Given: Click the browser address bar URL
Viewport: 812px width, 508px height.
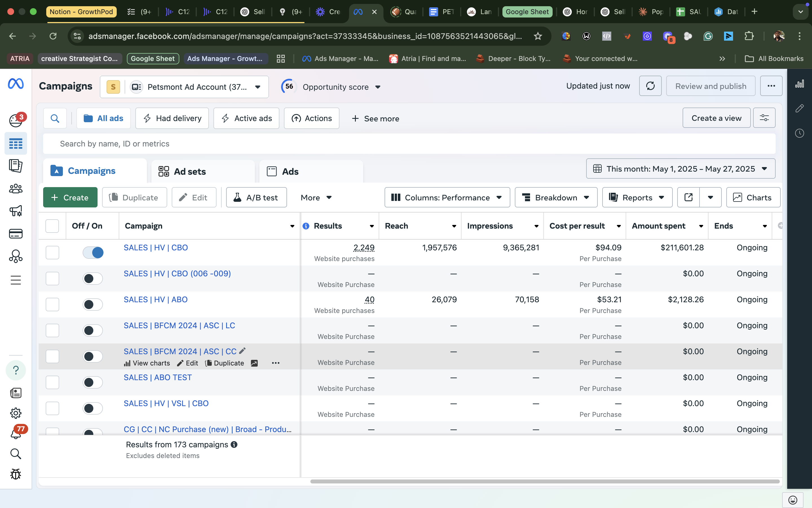Looking at the screenshot, I should coord(305,36).
